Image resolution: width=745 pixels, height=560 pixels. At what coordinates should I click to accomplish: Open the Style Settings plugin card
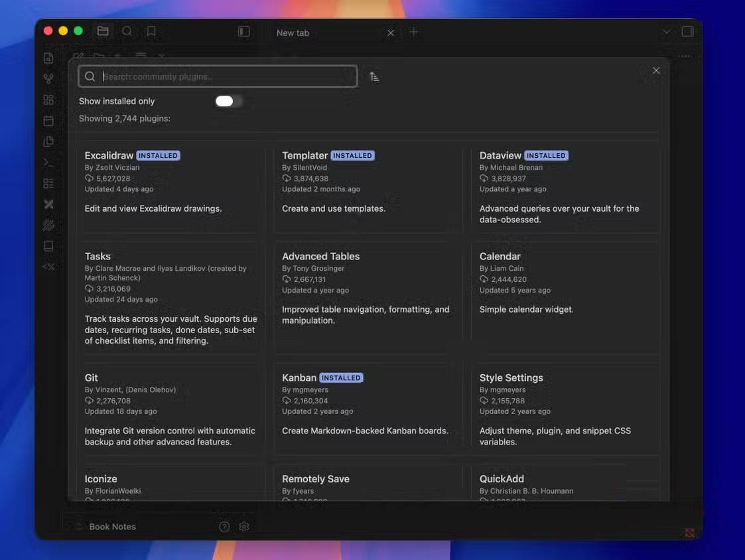(565, 409)
